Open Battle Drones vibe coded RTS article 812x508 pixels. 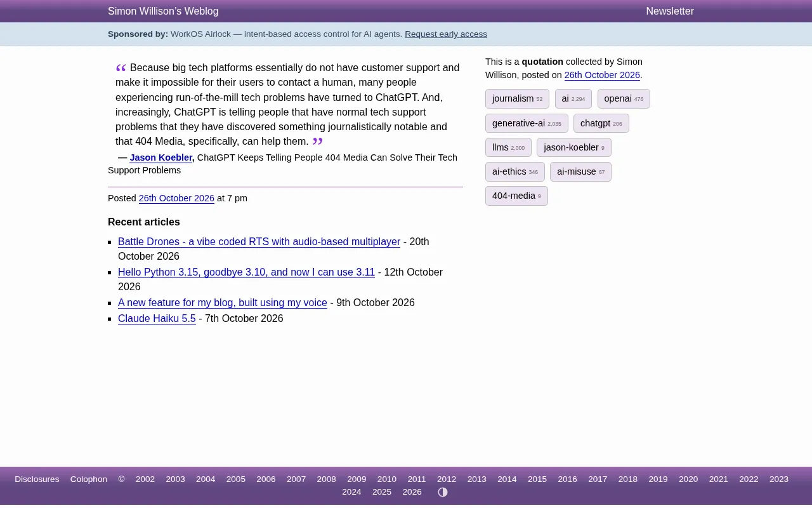pos(259,242)
